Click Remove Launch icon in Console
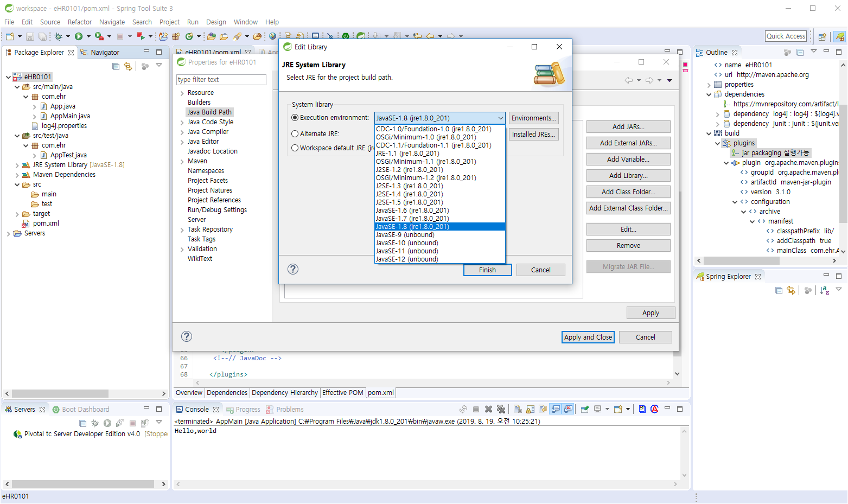Viewport: 848px width, 504px height. pos(488,409)
